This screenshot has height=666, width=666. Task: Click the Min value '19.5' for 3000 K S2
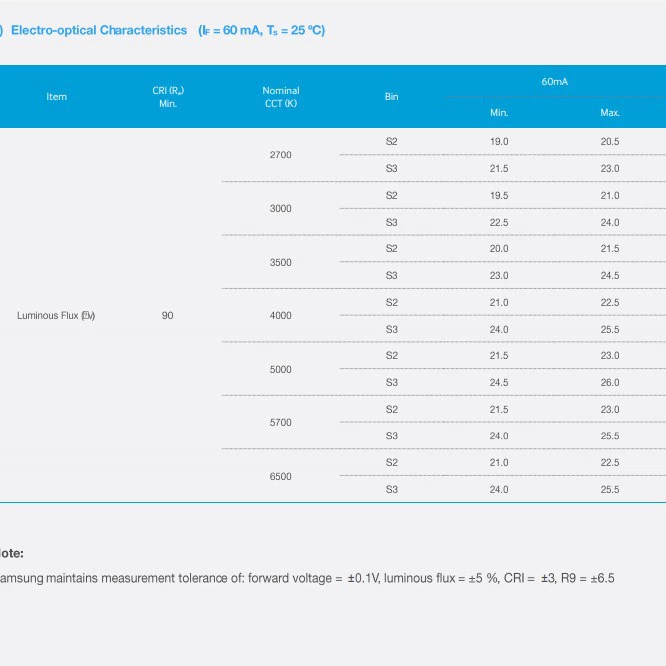coord(499,195)
